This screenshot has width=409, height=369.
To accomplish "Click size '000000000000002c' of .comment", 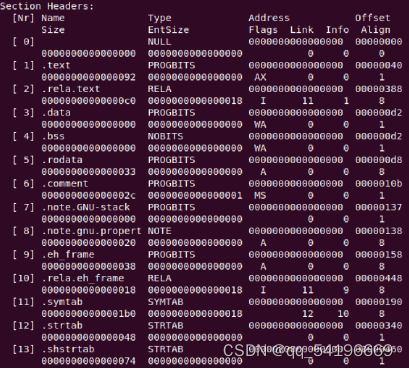I will pyautogui.click(x=89, y=196).
